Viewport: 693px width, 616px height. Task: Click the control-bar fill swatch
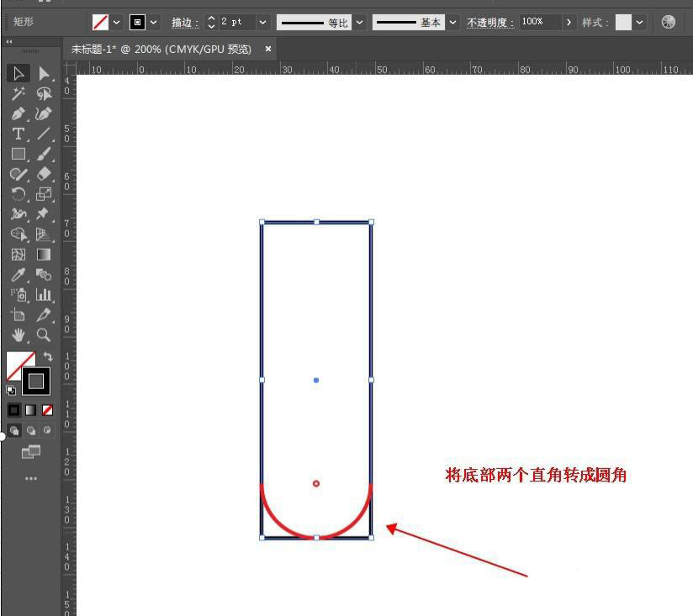click(100, 22)
